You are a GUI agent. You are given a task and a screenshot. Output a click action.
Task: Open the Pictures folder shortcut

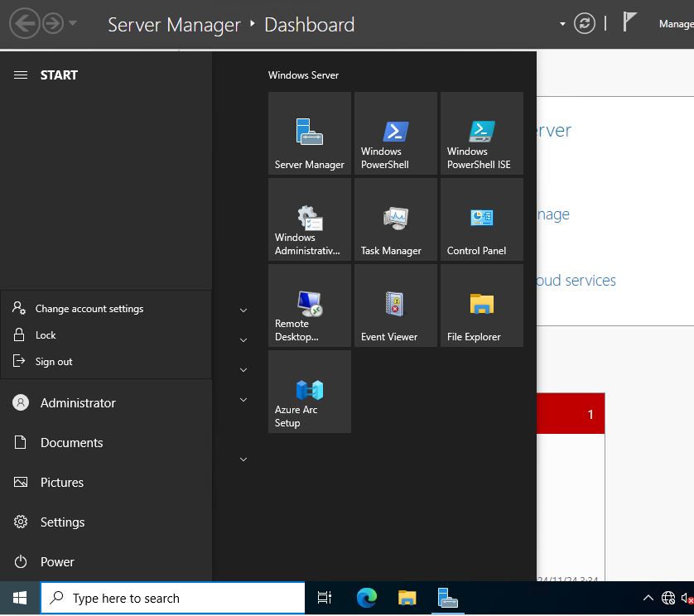(106, 483)
